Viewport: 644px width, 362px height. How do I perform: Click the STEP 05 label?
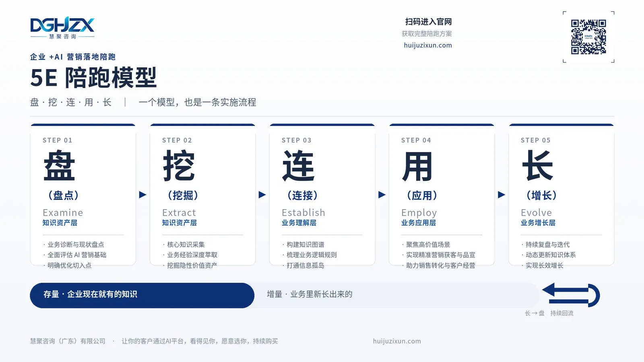point(536,140)
